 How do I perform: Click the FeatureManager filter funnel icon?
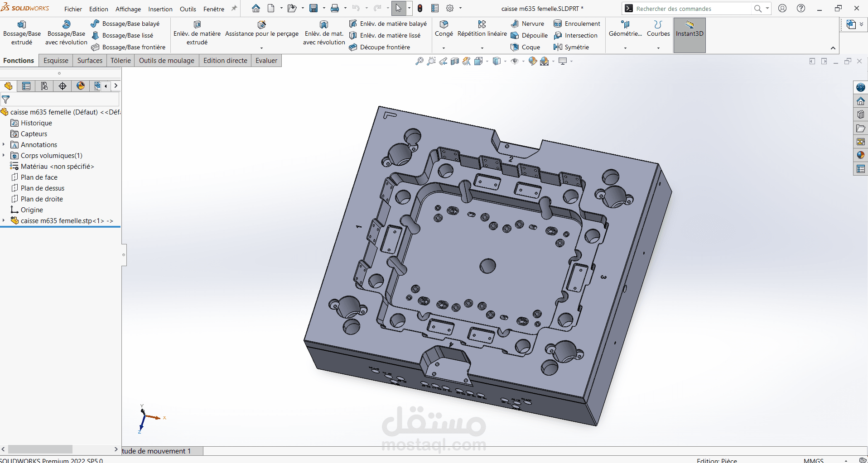tap(6, 99)
